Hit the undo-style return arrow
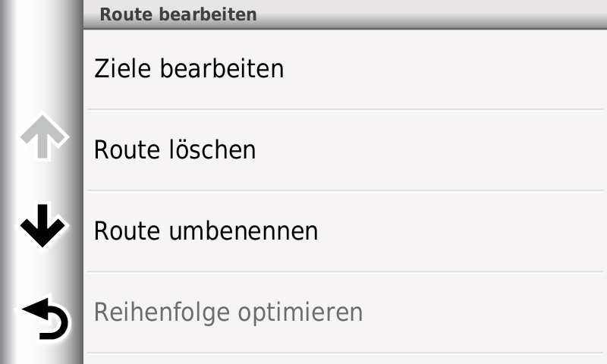The image size is (607, 364). coord(44,318)
